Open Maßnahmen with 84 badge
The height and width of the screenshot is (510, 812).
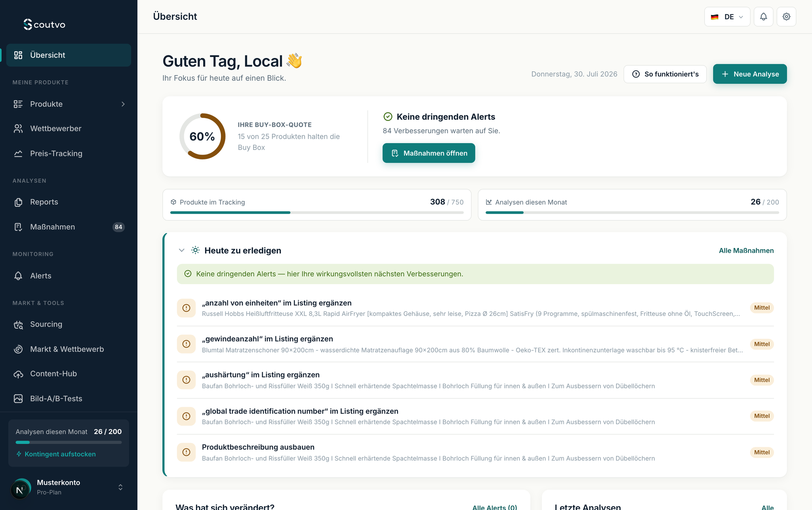click(x=69, y=227)
